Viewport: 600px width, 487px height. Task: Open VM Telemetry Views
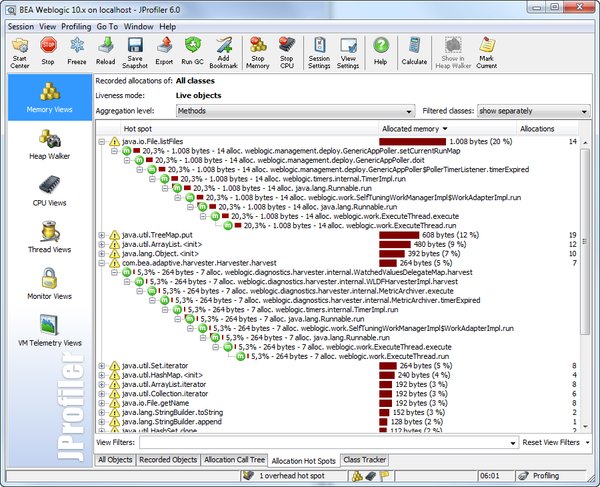pyautogui.click(x=50, y=331)
